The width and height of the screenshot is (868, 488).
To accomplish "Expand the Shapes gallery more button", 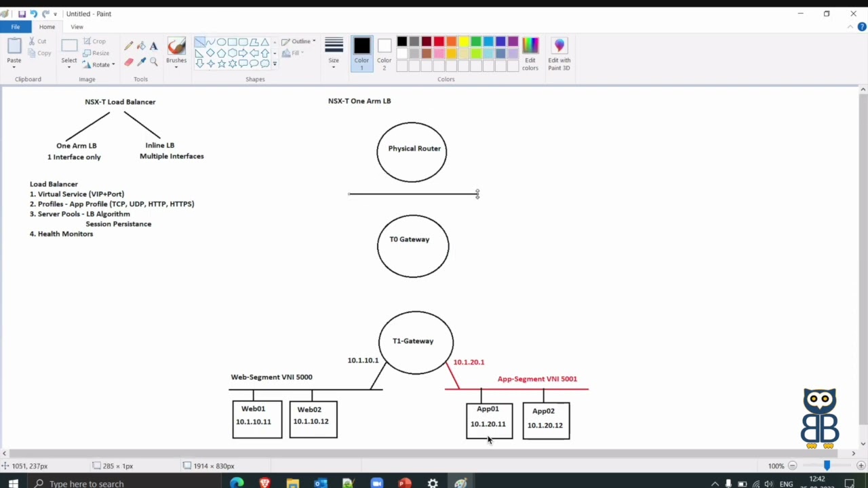I will tap(275, 64).
